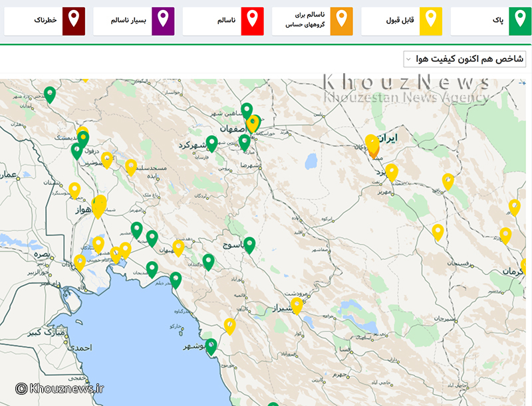Viewport: 532px width, 406px height.
Task: Click the 'قابل قبول' legend label
Action: point(400,21)
